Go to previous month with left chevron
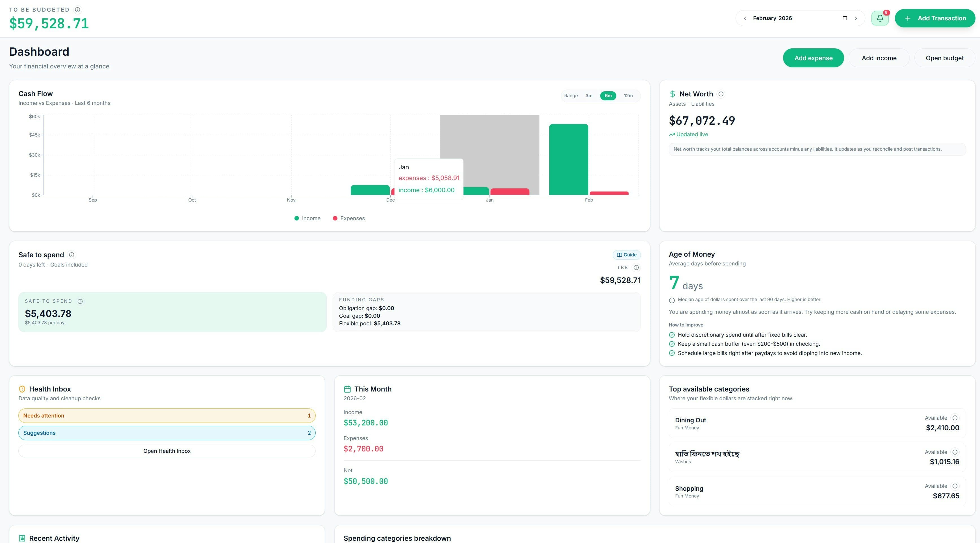Screen dimensions: 980x543 745,18
